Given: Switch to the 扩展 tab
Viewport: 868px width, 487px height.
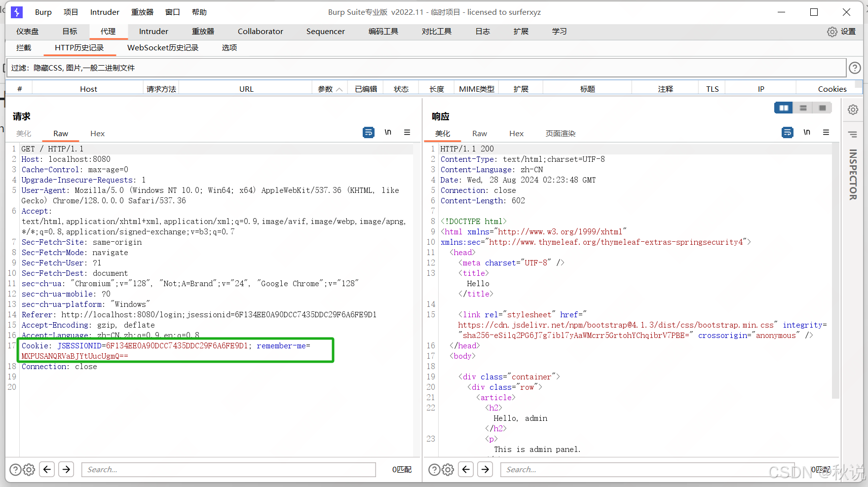Looking at the screenshot, I should coord(521,32).
